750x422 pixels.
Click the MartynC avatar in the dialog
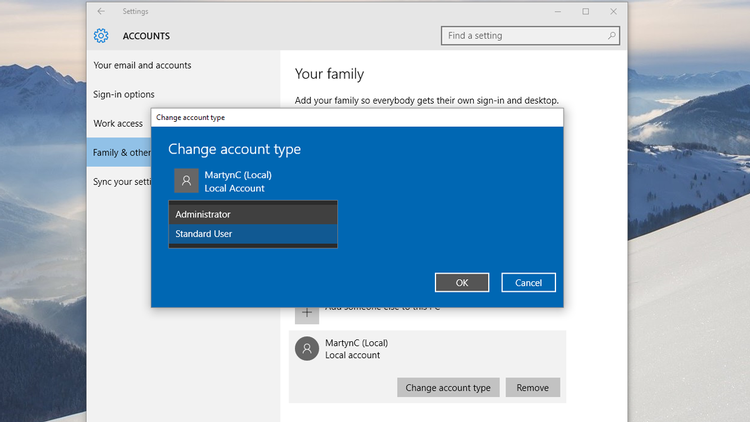click(186, 180)
